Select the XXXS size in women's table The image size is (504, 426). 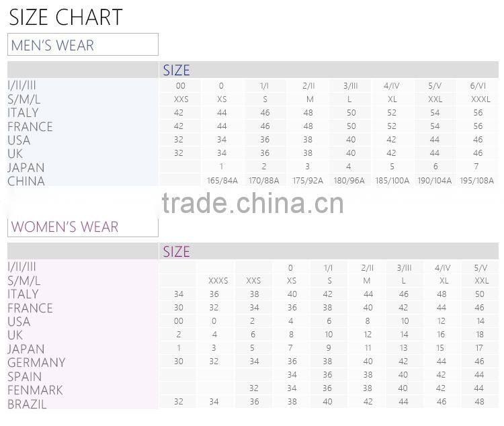click(x=218, y=281)
